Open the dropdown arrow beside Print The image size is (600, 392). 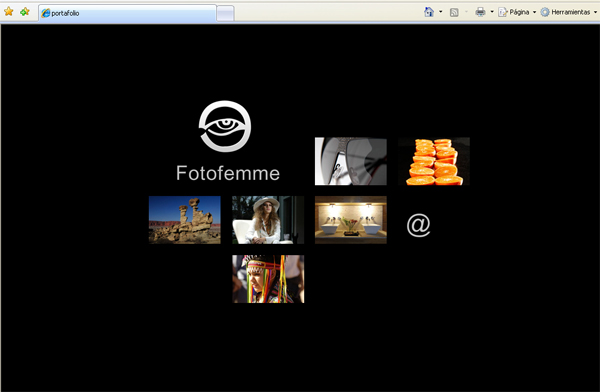492,12
